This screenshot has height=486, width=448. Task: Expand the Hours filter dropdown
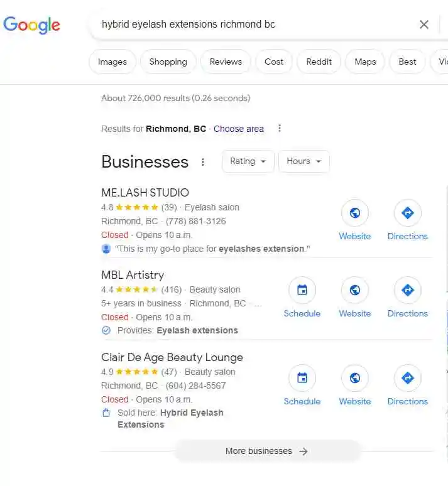click(303, 161)
